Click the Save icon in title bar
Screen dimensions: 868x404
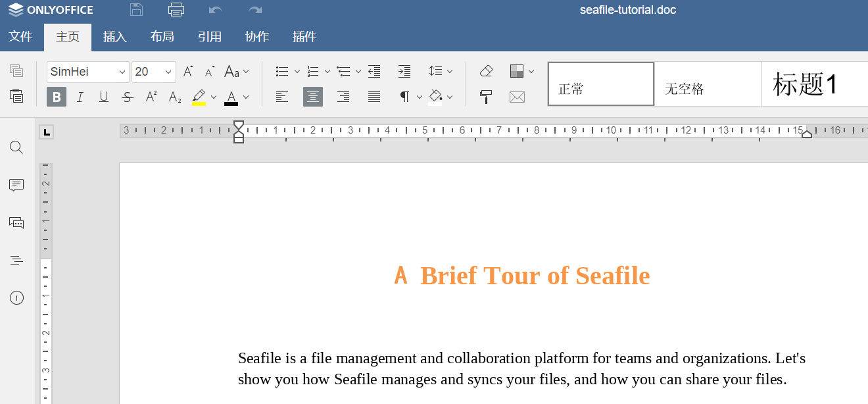(136, 10)
